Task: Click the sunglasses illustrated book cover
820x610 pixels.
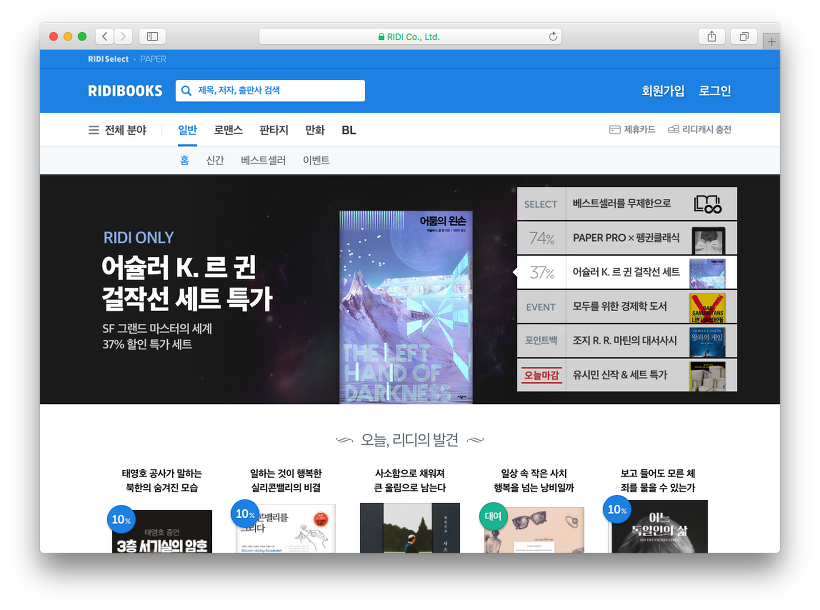Action: point(534,529)
